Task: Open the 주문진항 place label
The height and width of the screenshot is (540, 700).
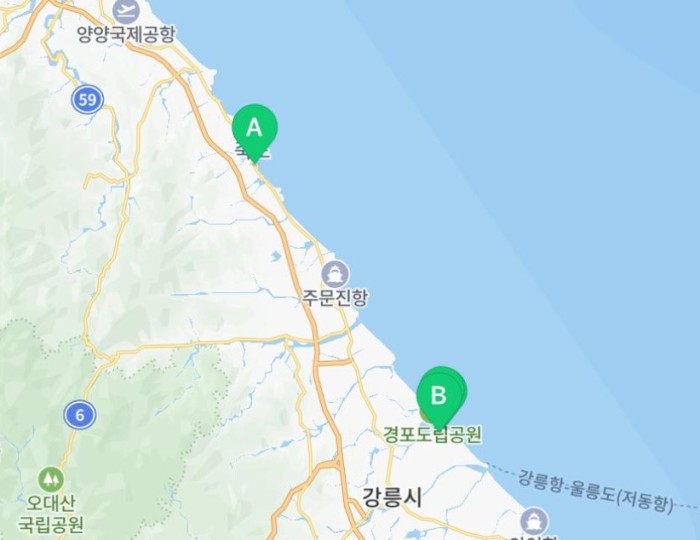Action: (x=335, y=298)
